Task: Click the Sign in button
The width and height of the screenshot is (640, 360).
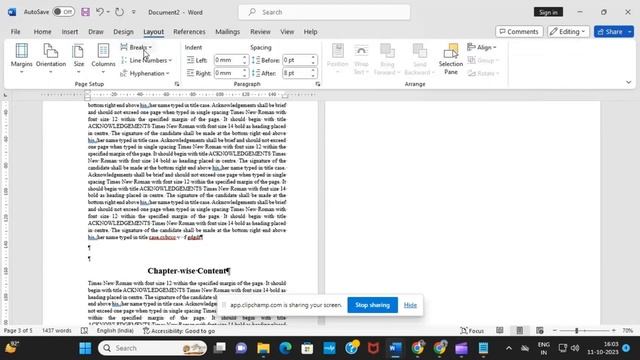Action: click(x=548, y=12)
